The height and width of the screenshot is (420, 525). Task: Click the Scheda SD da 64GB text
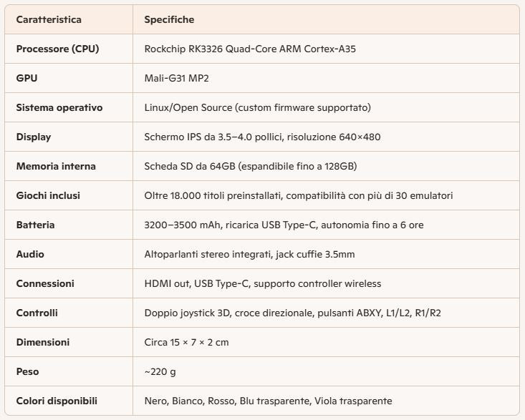click(x=251, y=166)
